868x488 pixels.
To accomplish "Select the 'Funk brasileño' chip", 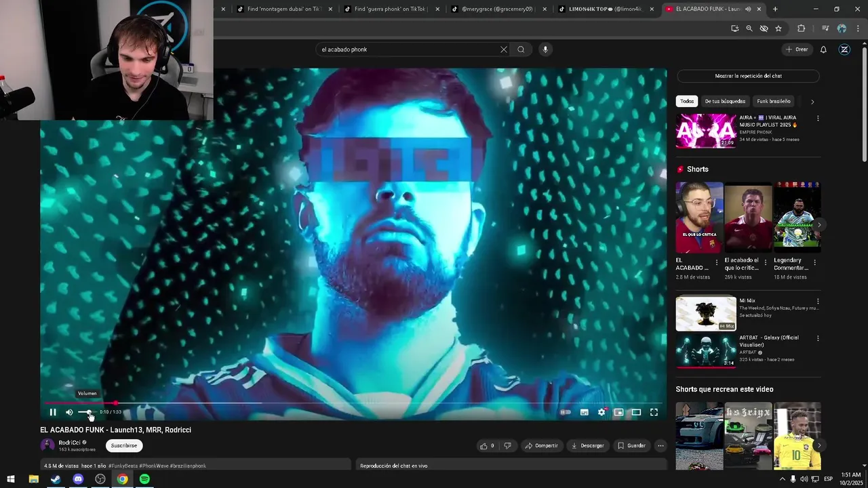I will click(774, 101).
